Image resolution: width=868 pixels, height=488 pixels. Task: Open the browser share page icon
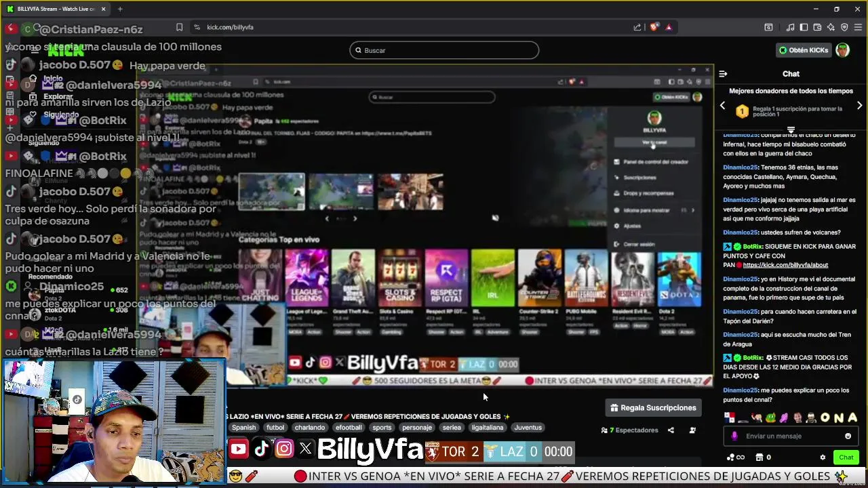coord(637,27)
